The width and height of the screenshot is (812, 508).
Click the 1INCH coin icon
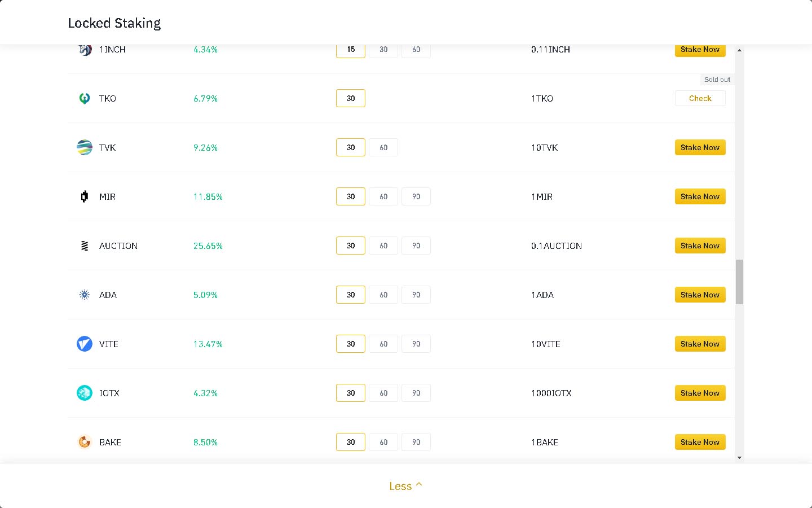click(x=85, y=50)
